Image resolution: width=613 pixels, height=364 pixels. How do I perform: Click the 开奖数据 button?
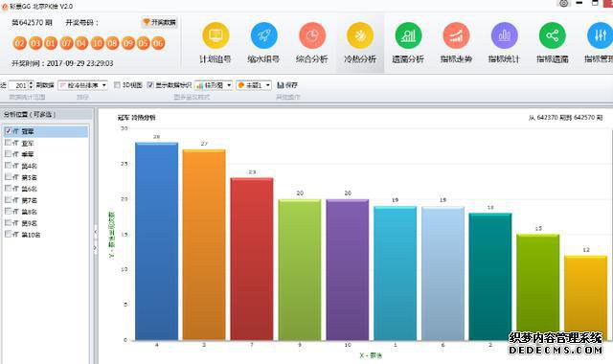[x=159, y=22]
